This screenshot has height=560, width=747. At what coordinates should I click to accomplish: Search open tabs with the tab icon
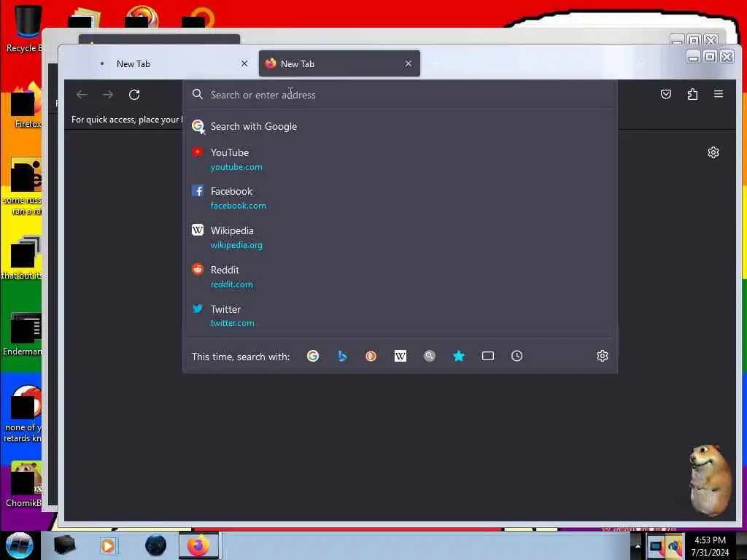pos(488,356)
